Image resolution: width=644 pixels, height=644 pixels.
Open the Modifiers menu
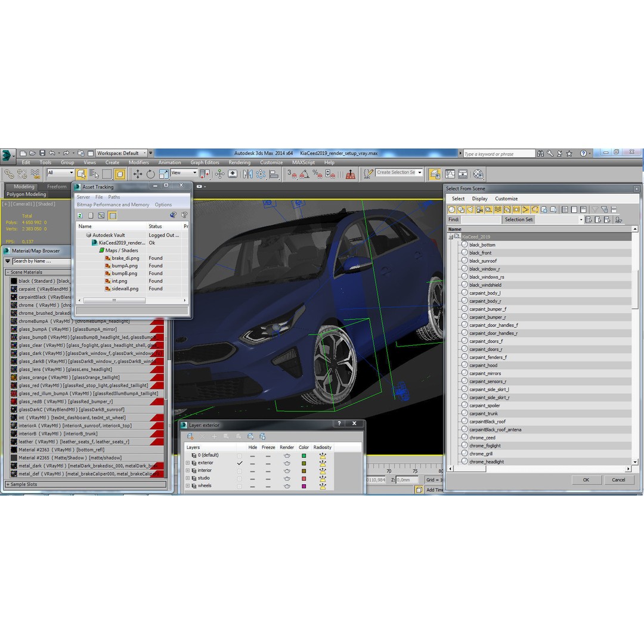pyautogui.click(x=138, y=163)
